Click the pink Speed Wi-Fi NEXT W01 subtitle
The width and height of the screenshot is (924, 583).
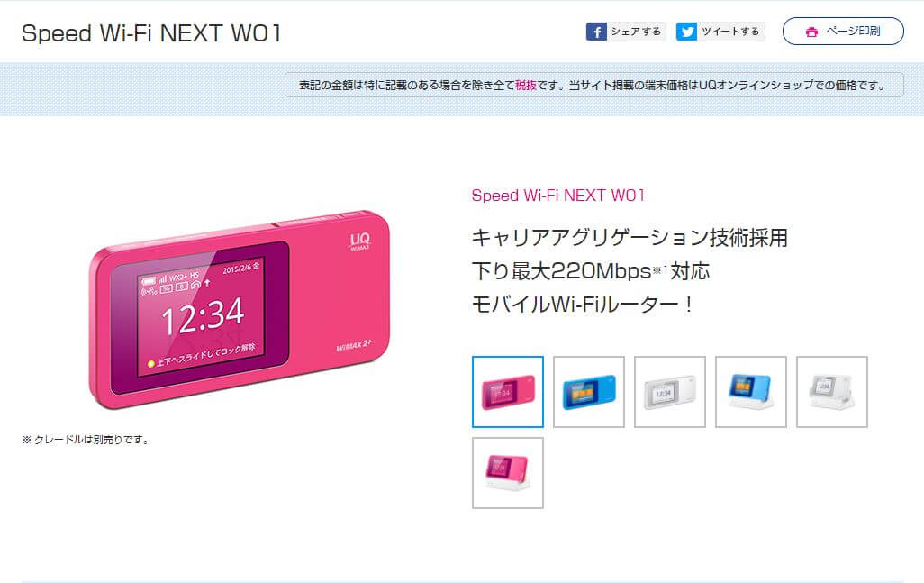pos(558,196)
